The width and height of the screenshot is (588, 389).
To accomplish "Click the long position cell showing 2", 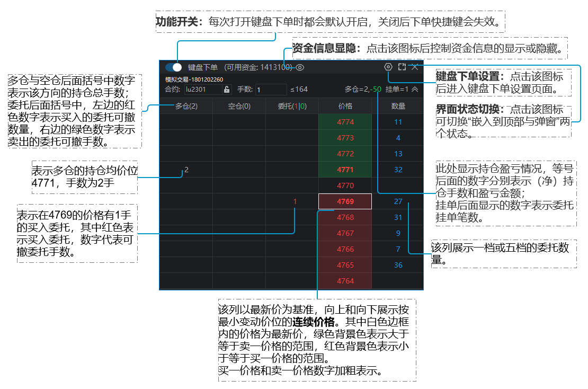I will [x=186, y=170].
